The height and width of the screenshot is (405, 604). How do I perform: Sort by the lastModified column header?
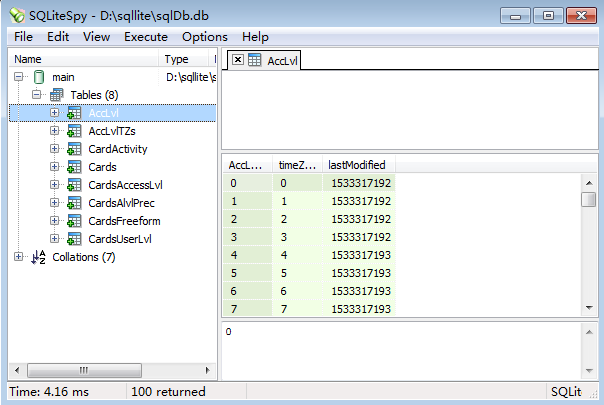click(359, 165)
